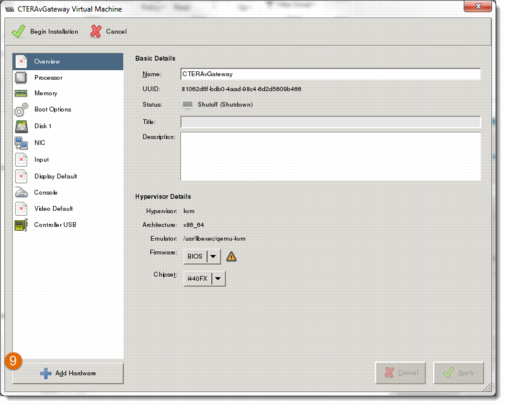Select the Overview page icon in sidebar

coord(21,62)
